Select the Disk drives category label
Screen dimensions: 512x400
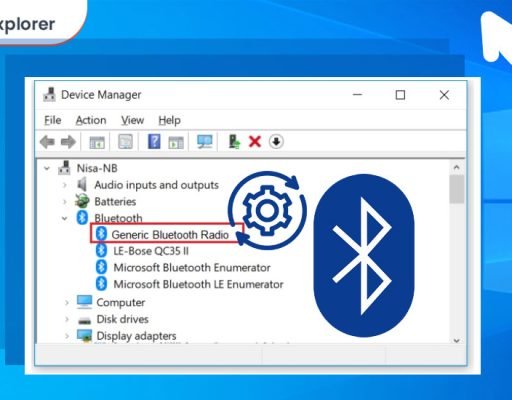click(x=122, y=319)
